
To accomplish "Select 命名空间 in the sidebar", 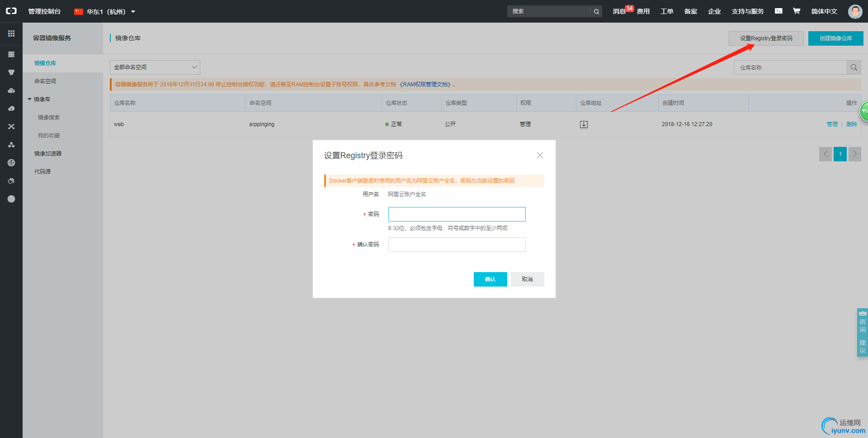I will 45,81.
